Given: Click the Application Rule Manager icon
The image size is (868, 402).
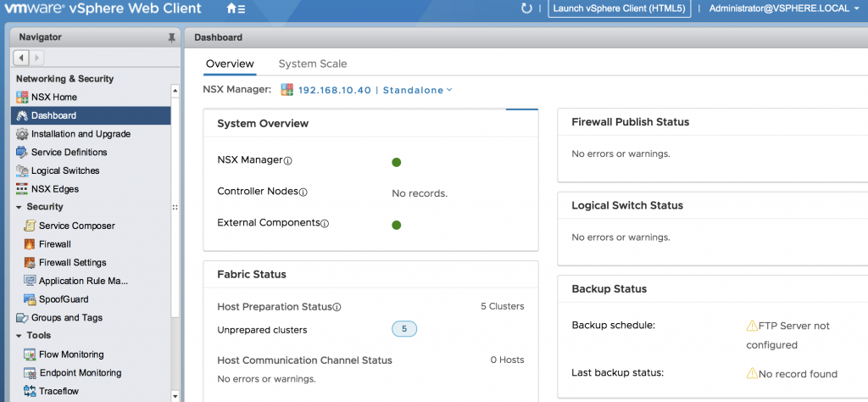Looking at the screenshot, I should point(30,281).
